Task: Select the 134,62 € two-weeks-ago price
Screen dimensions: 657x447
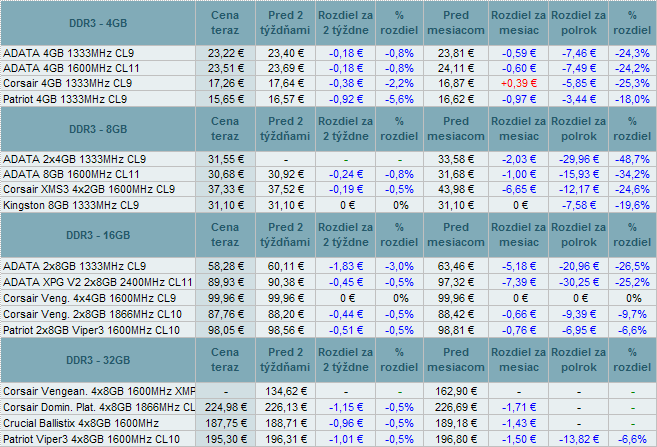Action: [285, 391]
